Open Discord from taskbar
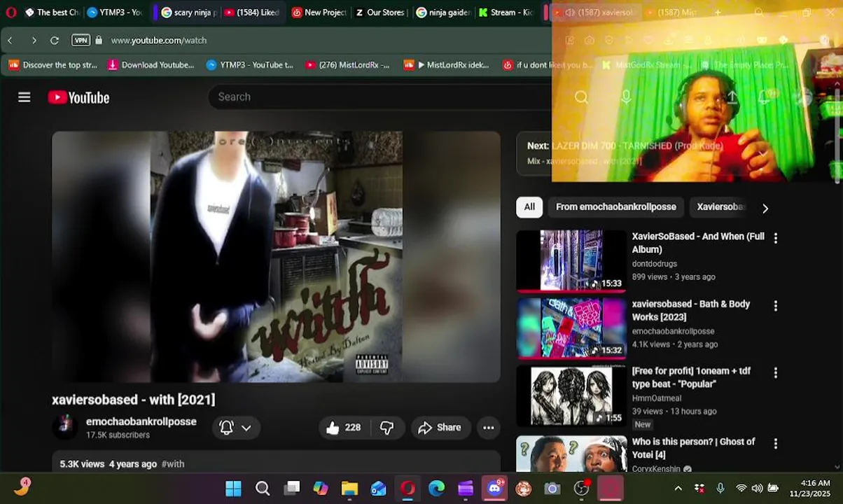 pyautogui.click(x=494, y=488)
